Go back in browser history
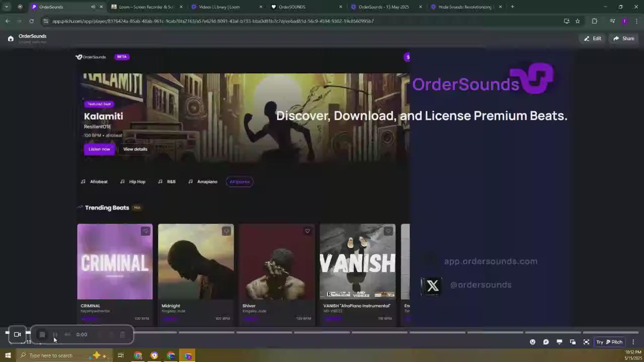This screenshot has height=362, width=644. click(8, 21)
